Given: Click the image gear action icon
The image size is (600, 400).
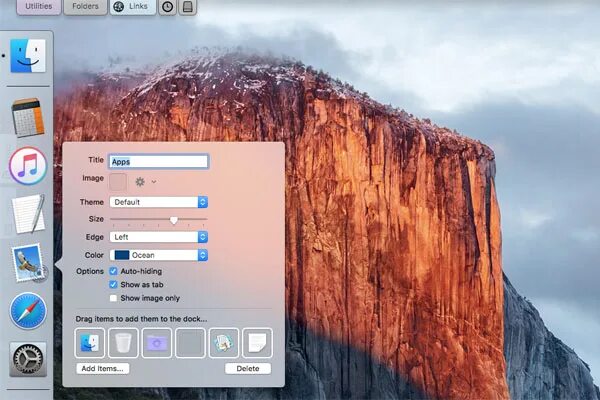Looking at the screenshot, I should (140, 182).
